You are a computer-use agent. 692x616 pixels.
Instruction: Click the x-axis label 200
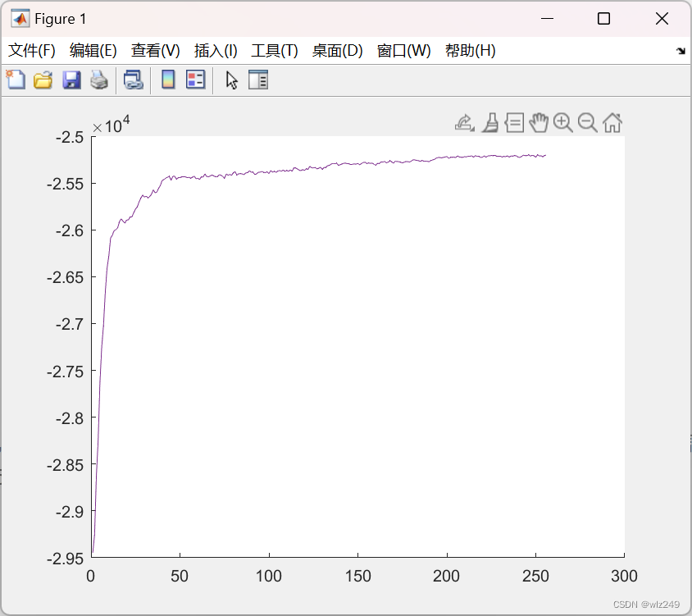point(446,576)
